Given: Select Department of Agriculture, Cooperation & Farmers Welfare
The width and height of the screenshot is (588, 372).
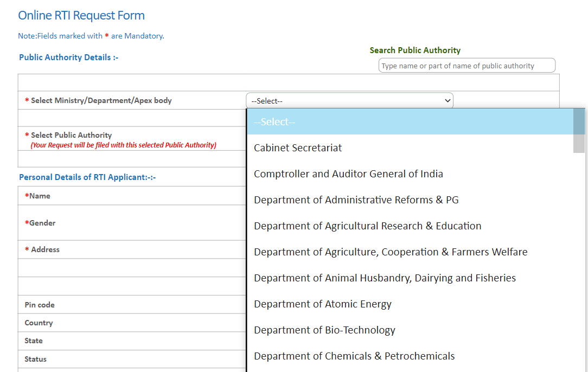Looking at the screenshot, I should tap(391, 252).
